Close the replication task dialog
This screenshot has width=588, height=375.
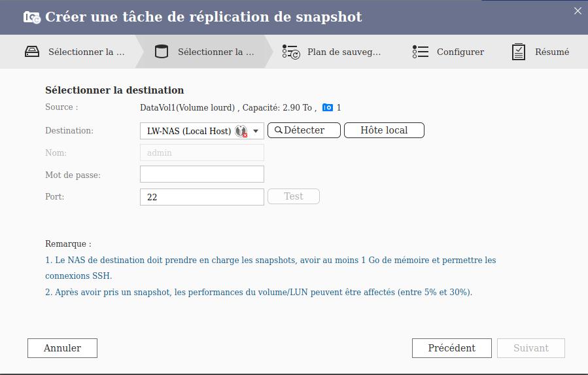pos(578,10)
